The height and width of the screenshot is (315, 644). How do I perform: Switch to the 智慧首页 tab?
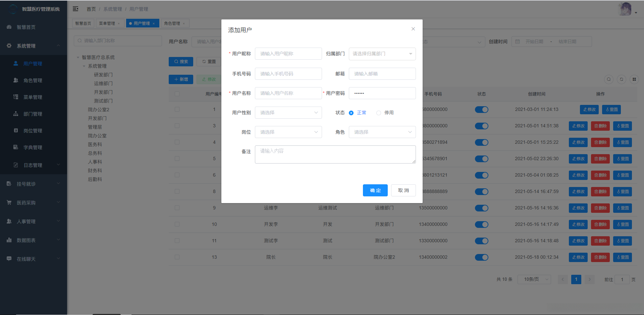[83, 23]
